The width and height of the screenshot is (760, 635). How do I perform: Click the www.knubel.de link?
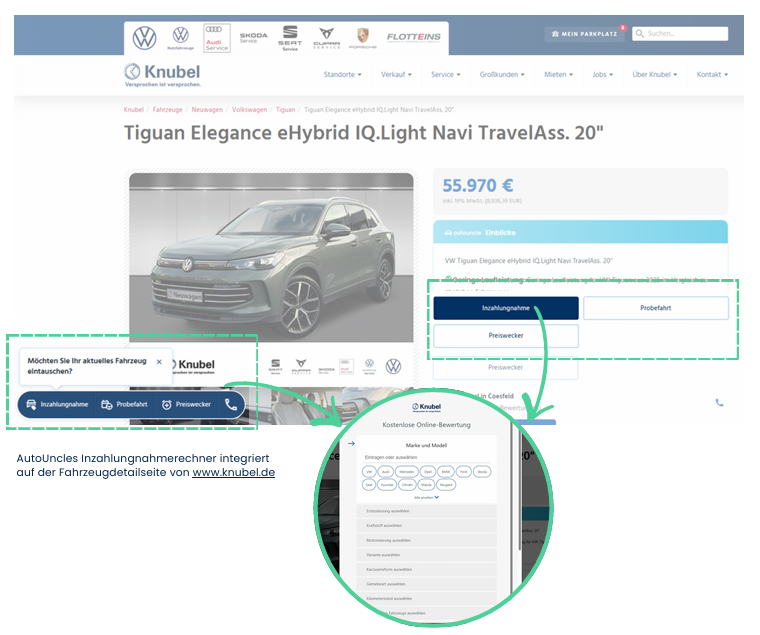tap(233, 472)
